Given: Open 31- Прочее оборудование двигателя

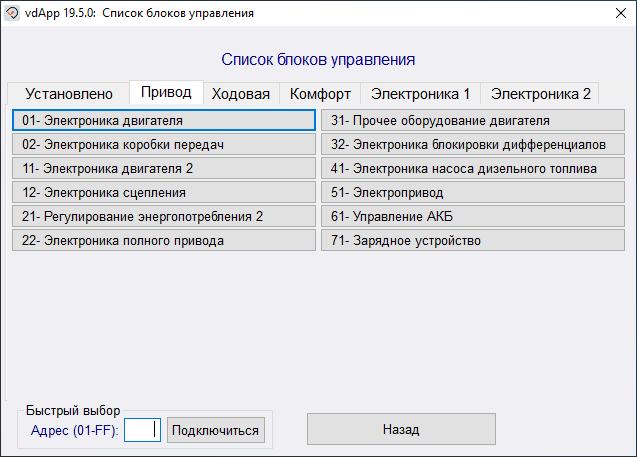Looking at the screenshot, I should click(x=475, y=121).
